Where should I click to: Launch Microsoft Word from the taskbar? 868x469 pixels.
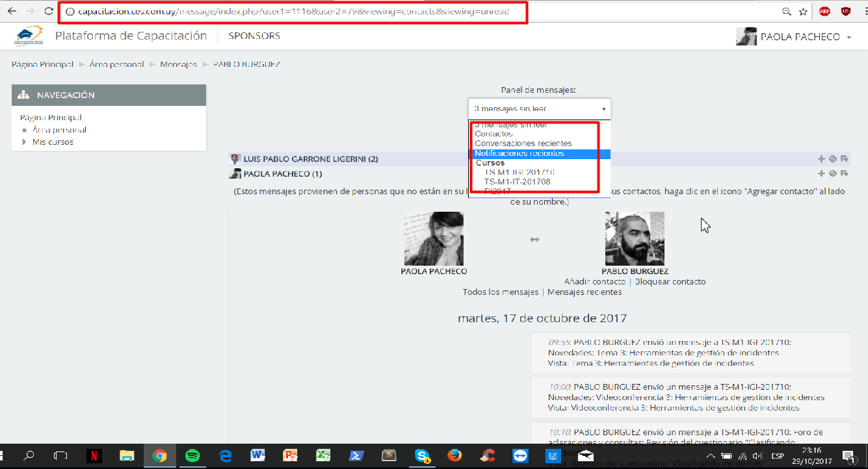pyautogui.click(x=257, y=455)
